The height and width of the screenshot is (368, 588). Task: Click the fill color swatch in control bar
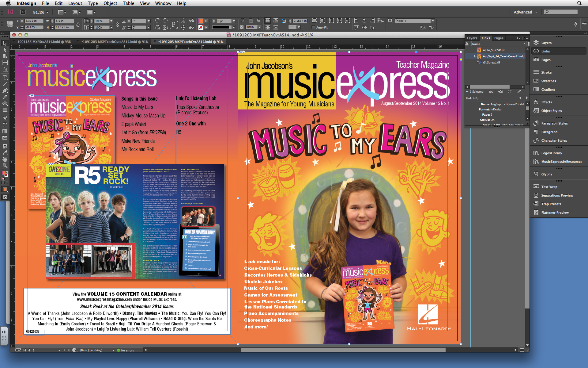(201, 21)
